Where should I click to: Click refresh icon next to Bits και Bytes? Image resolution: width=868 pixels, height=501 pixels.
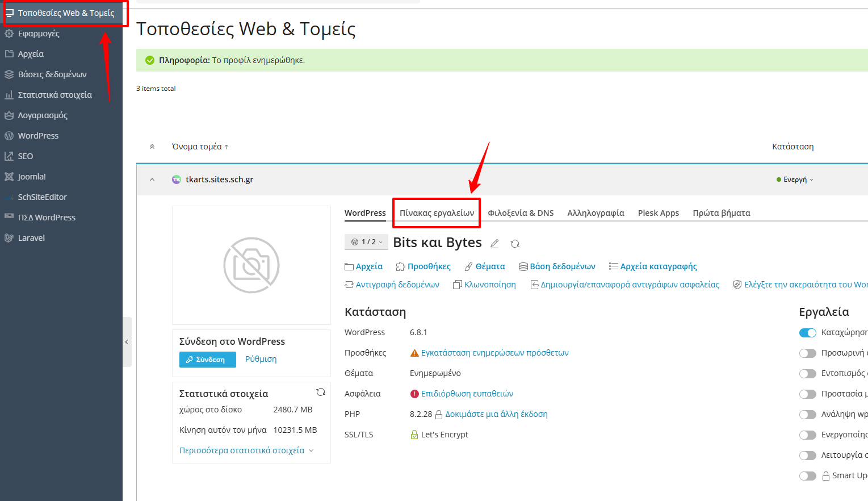[515, 244]
